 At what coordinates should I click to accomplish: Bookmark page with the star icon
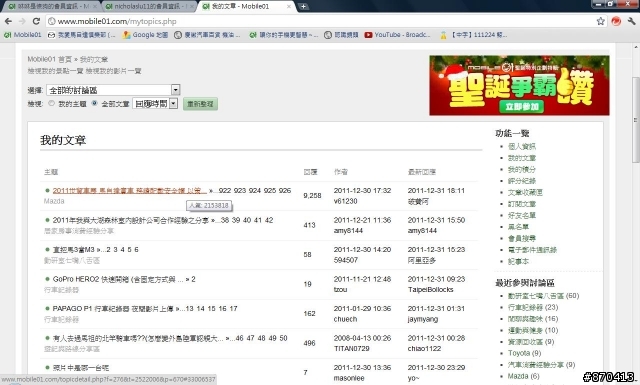pyautogui.click(x=600, y=21)
